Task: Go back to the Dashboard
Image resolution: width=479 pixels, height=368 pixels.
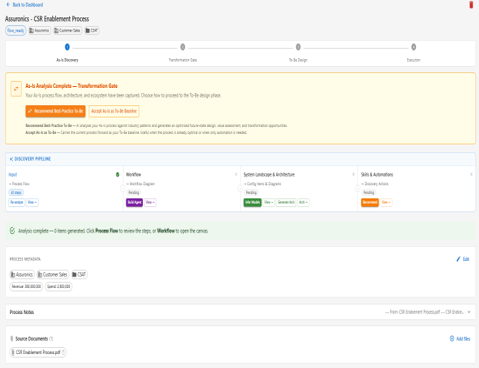Action: (25, 5)
